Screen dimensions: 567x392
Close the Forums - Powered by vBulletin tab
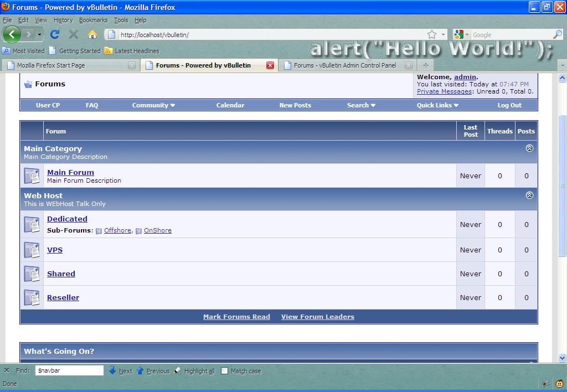tap(270, 65)
